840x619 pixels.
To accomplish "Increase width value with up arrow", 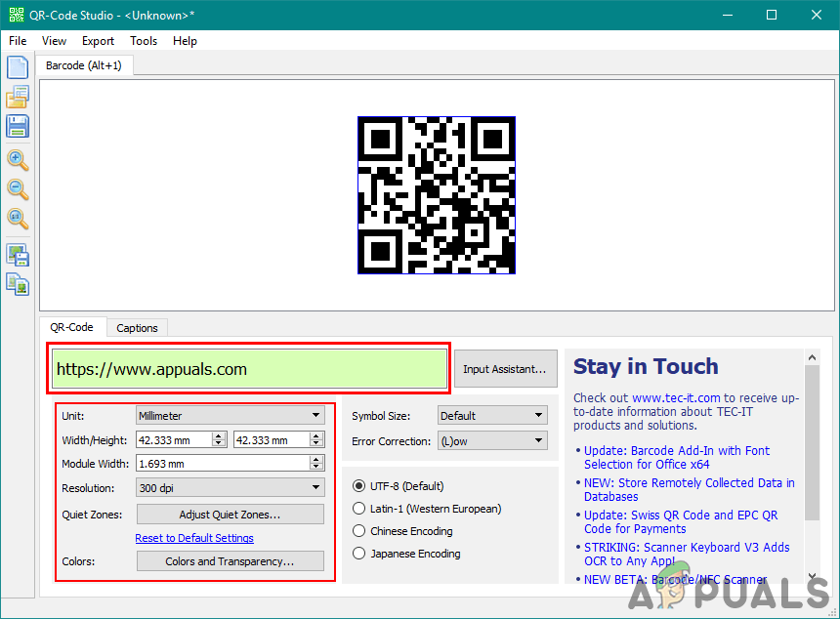I will point(218,435).
